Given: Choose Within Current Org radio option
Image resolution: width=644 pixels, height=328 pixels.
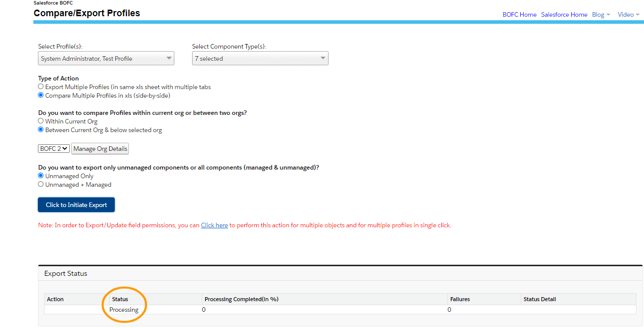Looking at the screenshot, I should click(x=41, y=121).
